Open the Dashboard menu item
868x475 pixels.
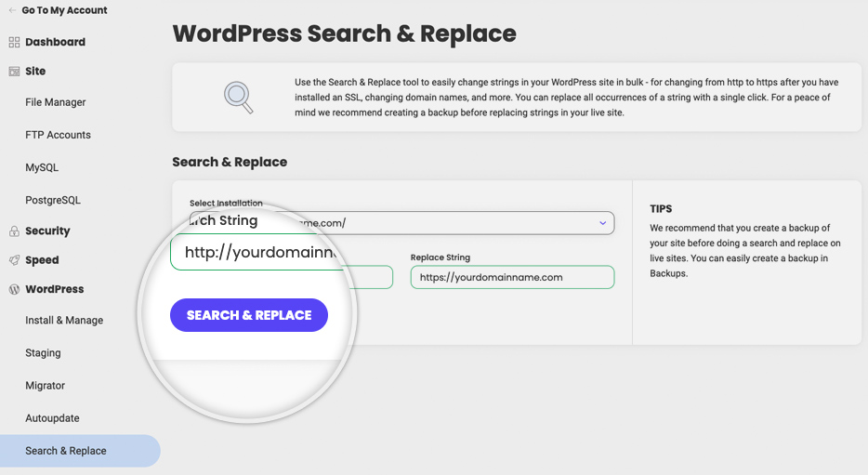coord(56,42)
